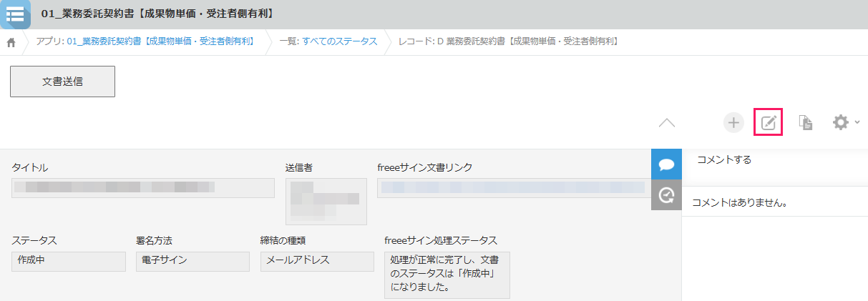Screen dimensions: 868x301
Task: Show the change history clock icon
Action: (666, 195)
